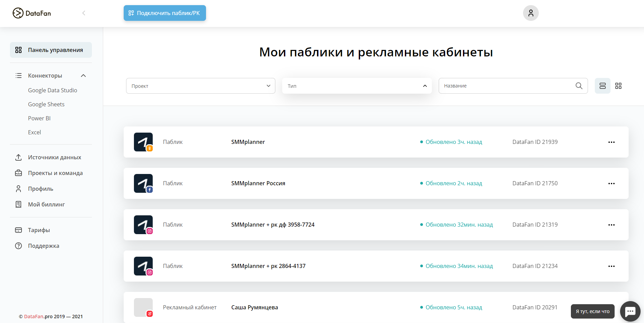Viewport: 644px width, 323px height.
Task: Open Power BI connector
Action: coord(39,118)
